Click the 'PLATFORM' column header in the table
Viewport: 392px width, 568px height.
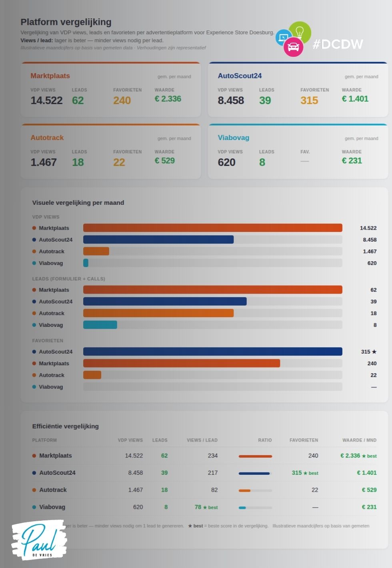[x=44, y=440]
